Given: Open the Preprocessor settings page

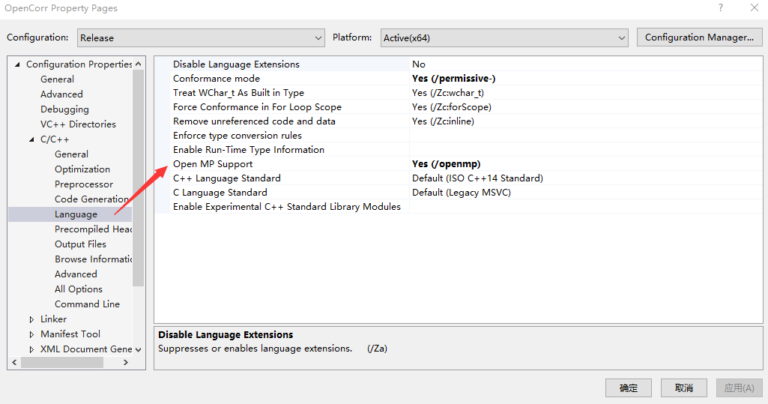Looking at the screenshot, I should click(83, 184).
